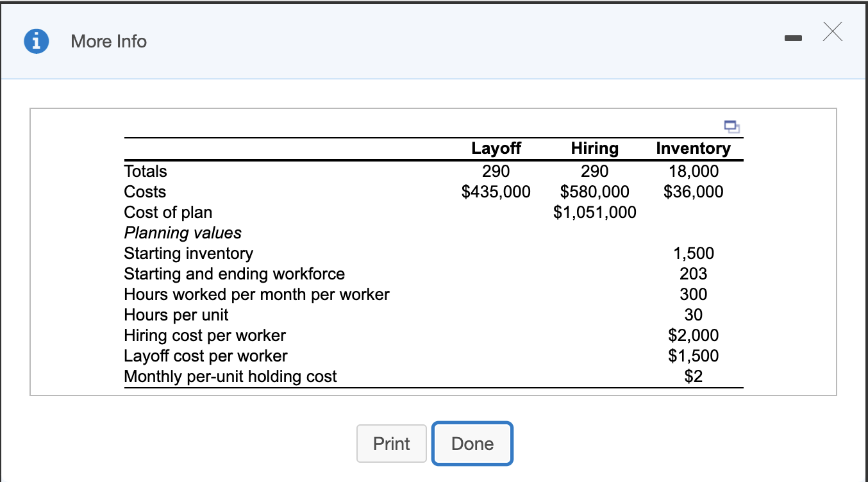The width and height of the screenshot is (868, 482).
Task: Click the Done button
Action: pyautogui.click(x=472, y=444)
